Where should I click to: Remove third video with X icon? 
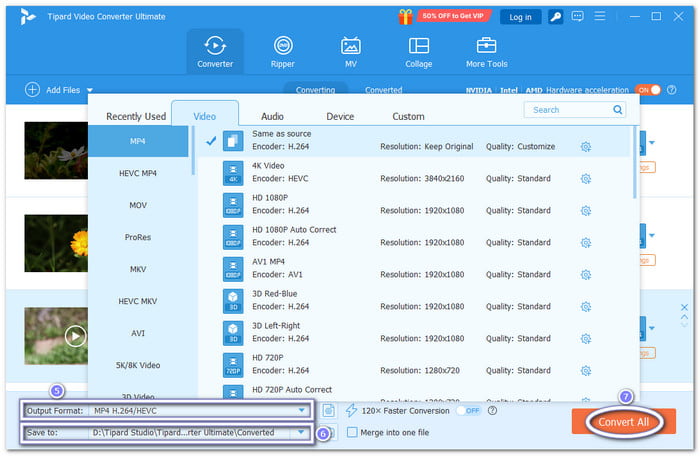684,307
